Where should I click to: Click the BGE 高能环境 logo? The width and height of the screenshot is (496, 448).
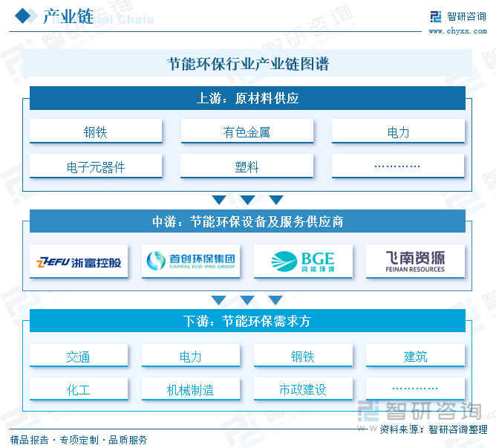tap(303, 262)
